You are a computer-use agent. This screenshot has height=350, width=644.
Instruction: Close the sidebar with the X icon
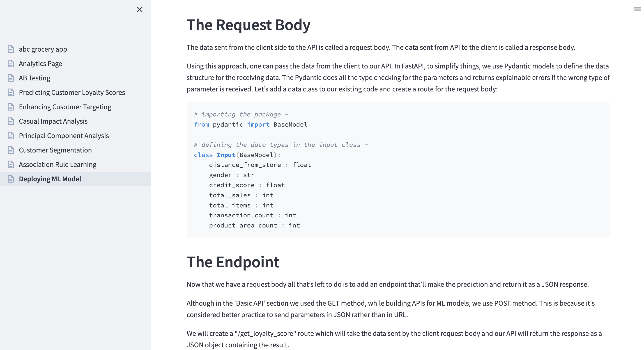point(140,9)
